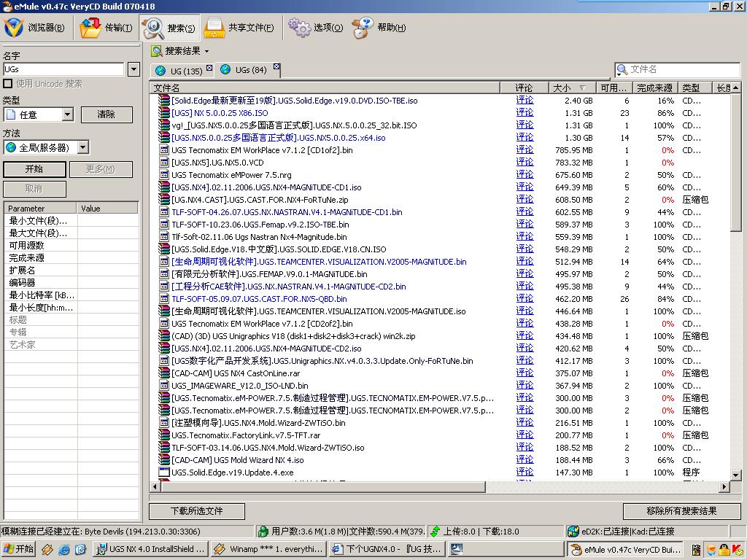Click the 扩展名 parameter row
The width and height of the screenshot is (747, 560).
click(71, 270)
